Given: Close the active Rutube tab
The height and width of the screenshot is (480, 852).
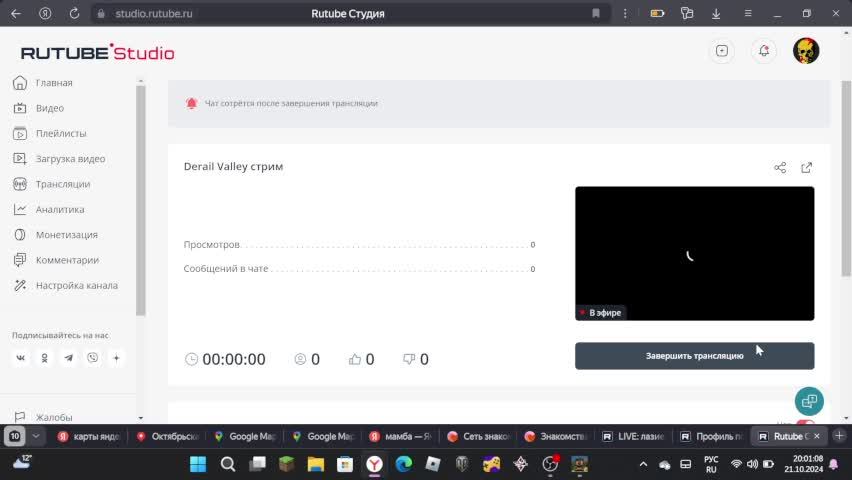Looking at the screenshot, I should point(817,436).
